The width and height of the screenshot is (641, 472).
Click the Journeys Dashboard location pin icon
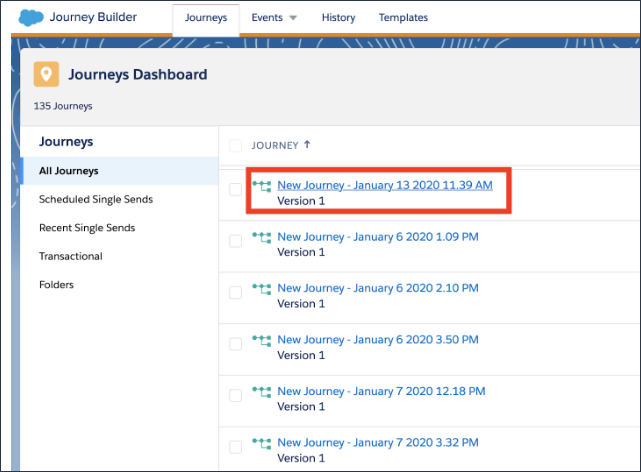pyautogui.click(x=46, y=75)
